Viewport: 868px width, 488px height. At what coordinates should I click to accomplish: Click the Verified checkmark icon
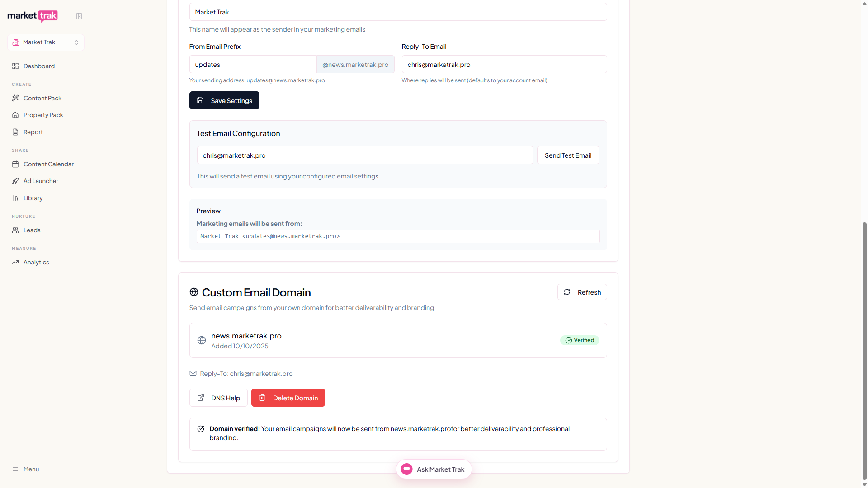click(569, 340)
